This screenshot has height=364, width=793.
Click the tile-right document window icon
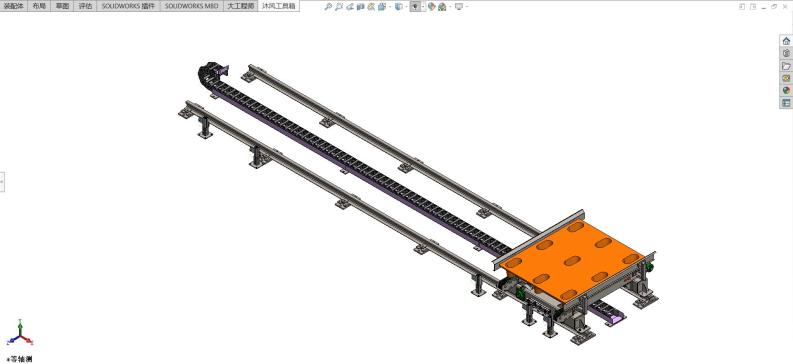pos(753,7)
